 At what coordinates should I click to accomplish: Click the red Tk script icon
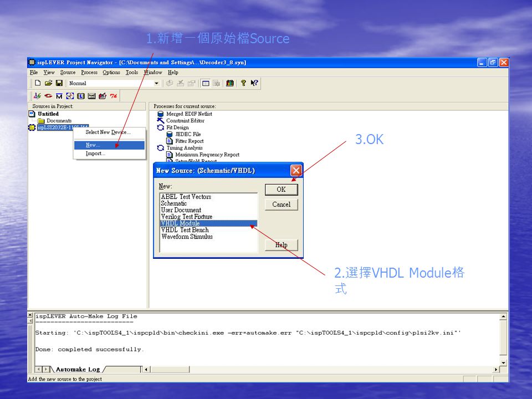pyautogui.click(x=113, y=96)
